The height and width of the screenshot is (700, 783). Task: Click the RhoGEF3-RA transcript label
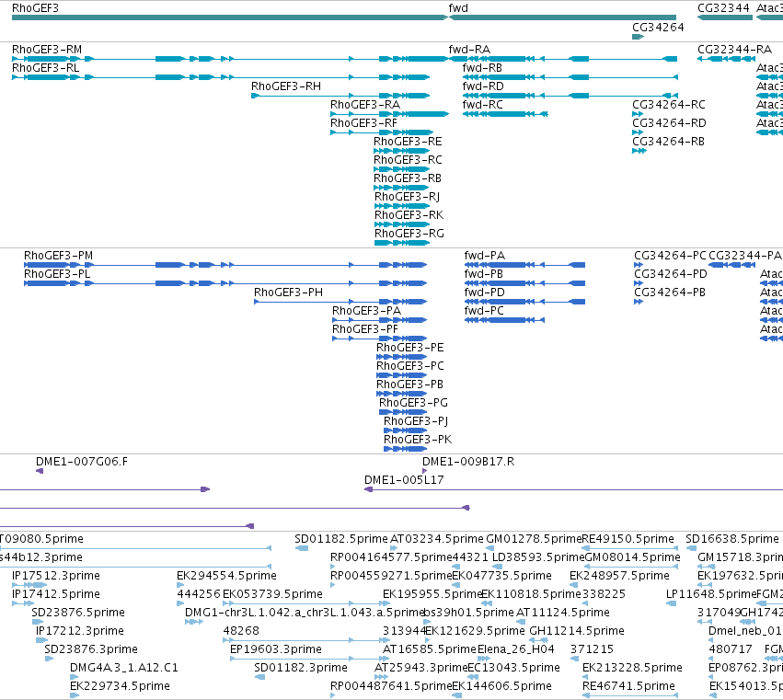365,105
